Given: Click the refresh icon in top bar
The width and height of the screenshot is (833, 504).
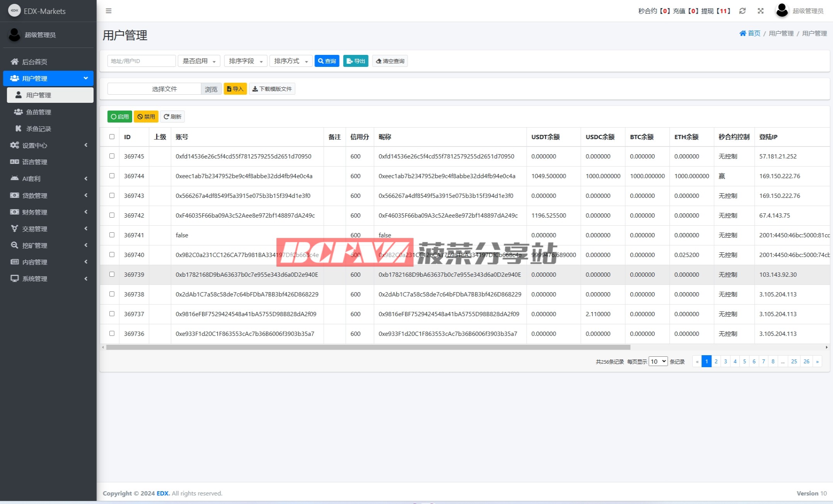Looking at the screenshot, I should click(x=742, y=11).
